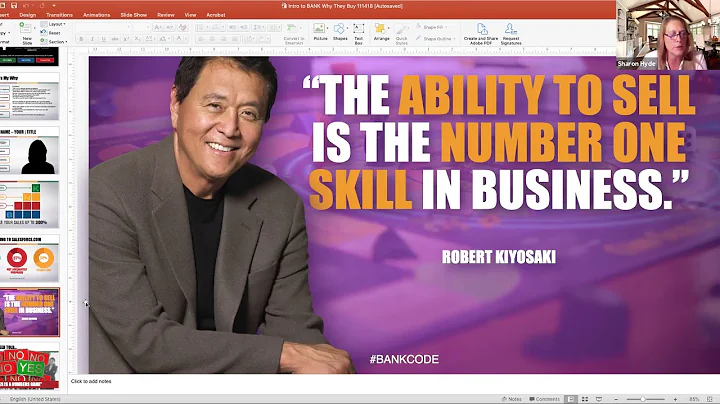Open Quick Styles gallery

tap(401, 34)
